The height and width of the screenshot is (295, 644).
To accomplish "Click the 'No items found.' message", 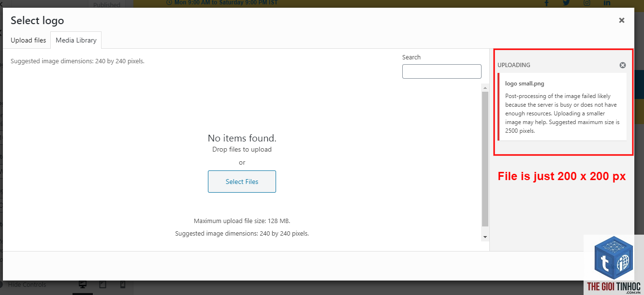I will pyautogui.click(x=242, y=138).
